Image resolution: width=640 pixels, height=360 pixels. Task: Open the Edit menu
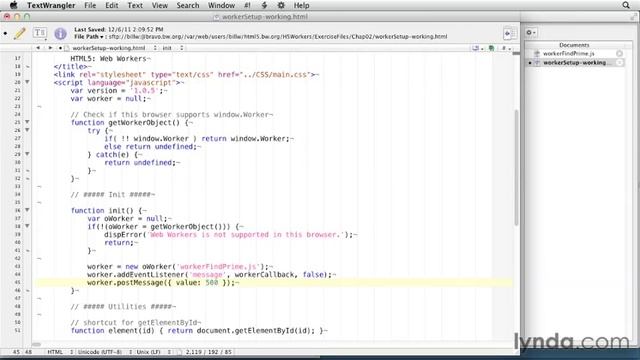[111, 5]
